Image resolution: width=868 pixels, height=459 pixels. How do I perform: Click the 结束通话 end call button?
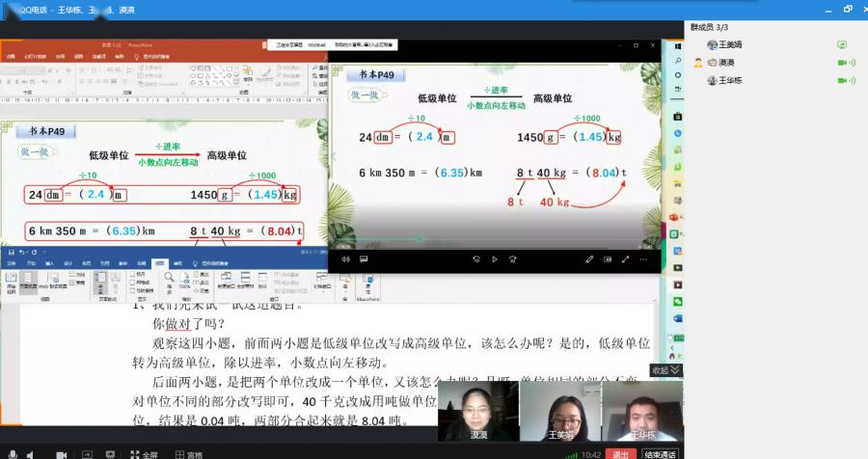click(660, 454)
